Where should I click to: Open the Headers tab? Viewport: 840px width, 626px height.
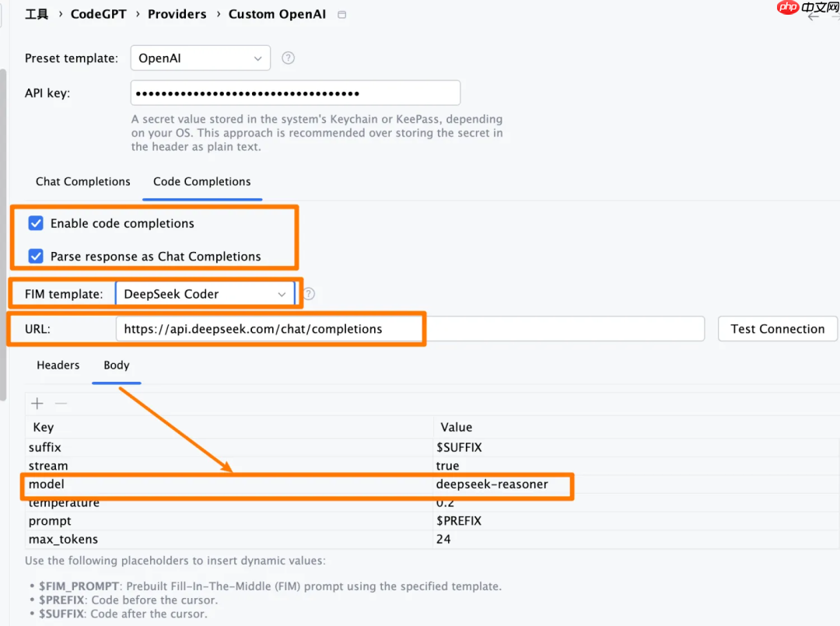click(x=58, y=365)
